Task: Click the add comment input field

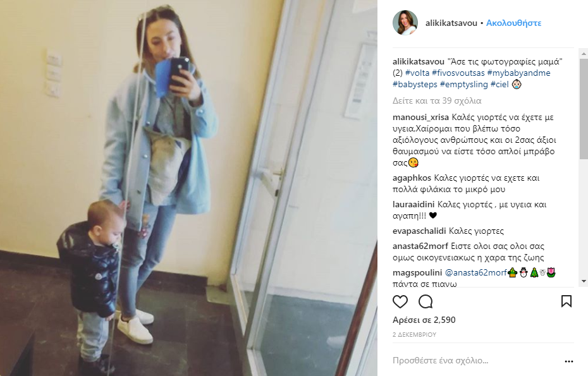Action: click(x=476, y=361)
